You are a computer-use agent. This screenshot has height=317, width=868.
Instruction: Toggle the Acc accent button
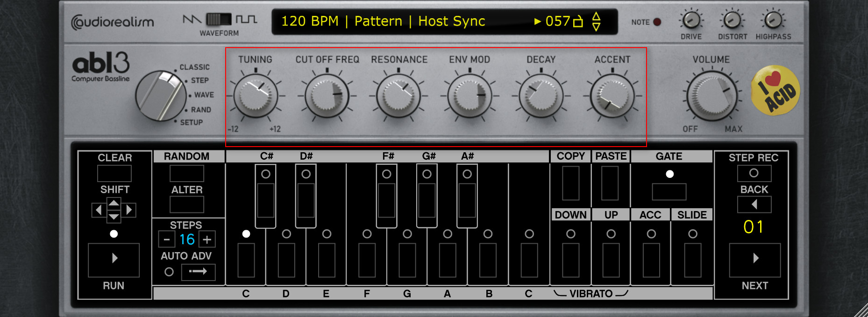(651, 260)
